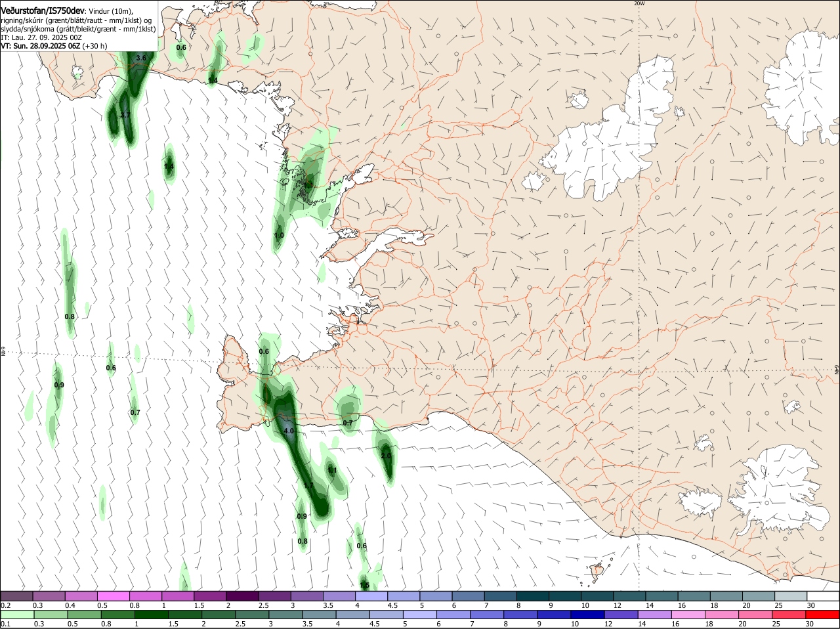Image resolution: width=840 pixels, height=629 pixels.
Task: Pick the 3 violet swatch in upper legend
Action: [x=307, y=596]
